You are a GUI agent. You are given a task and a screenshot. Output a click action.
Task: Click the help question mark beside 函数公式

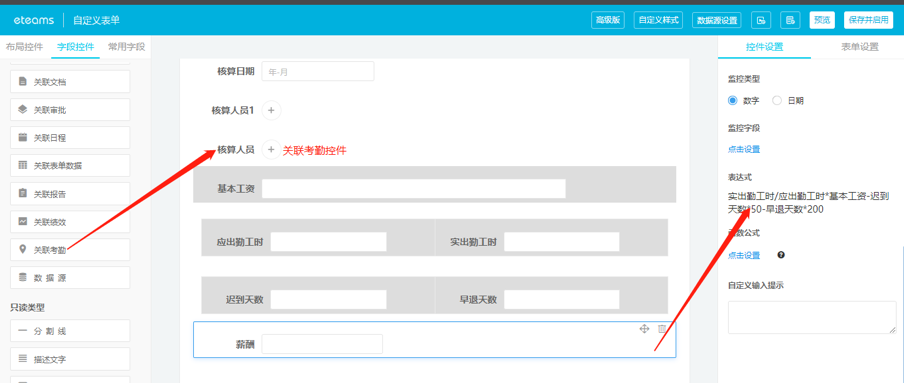[781, 255]
